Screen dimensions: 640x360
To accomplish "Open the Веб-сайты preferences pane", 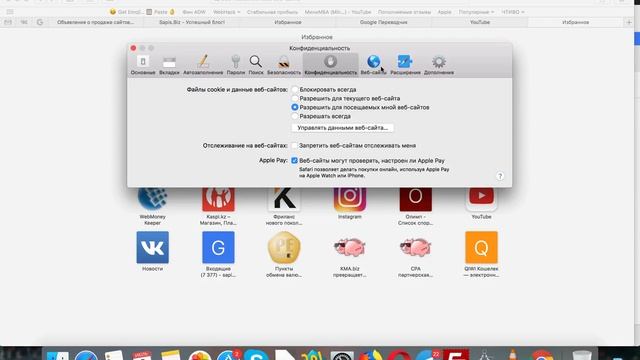I will point(373,65).
